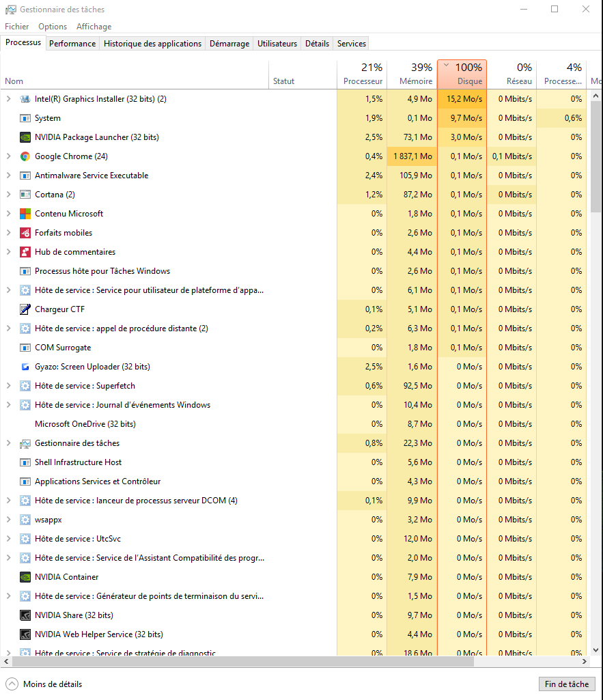Click the Processus hôte pour Tâches Windows icon
This screenshot has height=700, width=603.
click(x=25, y=271)
